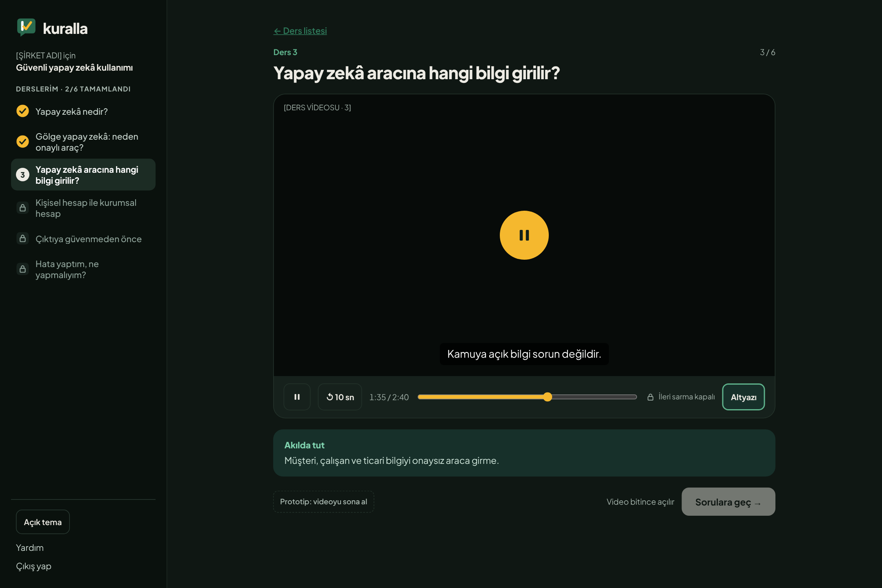Click Prototip: videoyu sona al button
This screenshot has width=882, height=588.
323,501
